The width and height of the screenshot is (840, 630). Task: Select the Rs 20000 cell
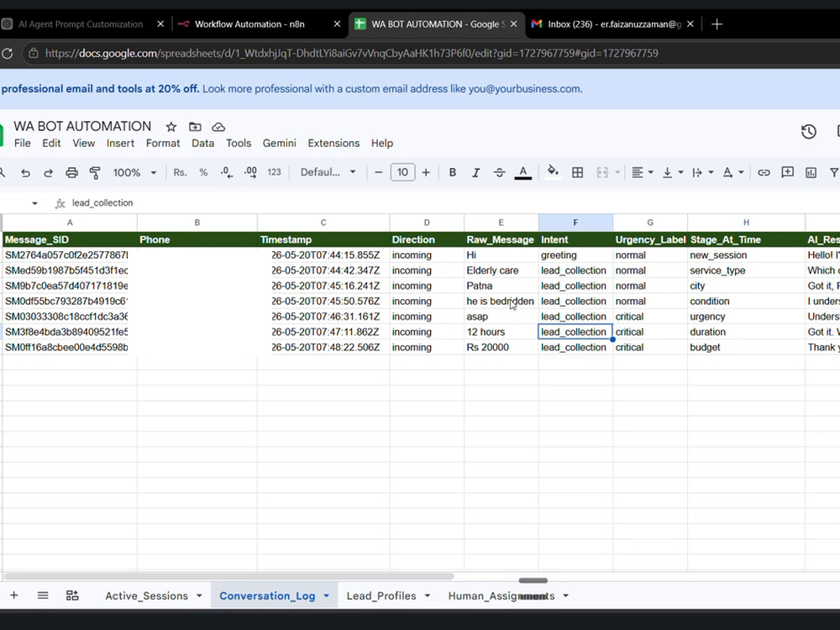pyautogui.click(x=501, y=347)
